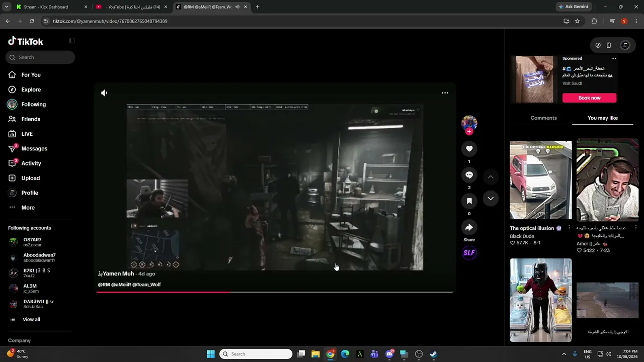Open the Chrome Extensions puzzle icon
The width and height of the screenshot is (644, 362).
(594, 21)
